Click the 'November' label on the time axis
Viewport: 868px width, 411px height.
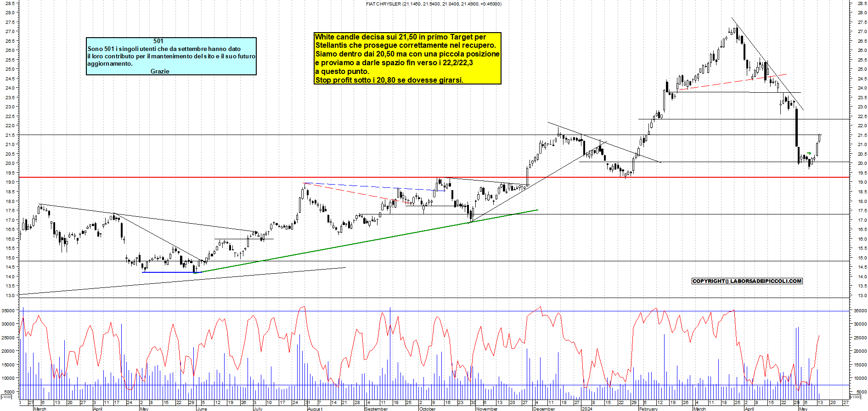487,409
